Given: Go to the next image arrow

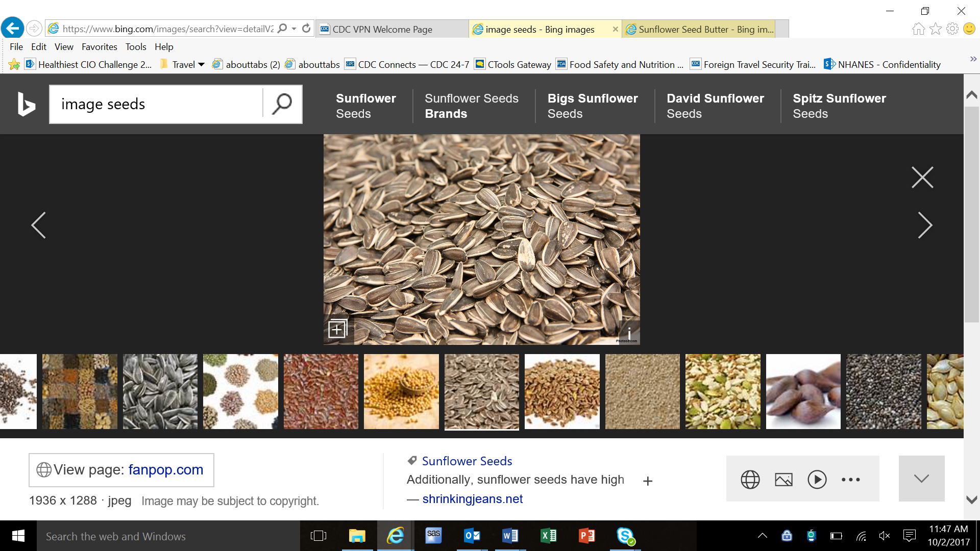Looking at the screenshot, I should (924, 225).
